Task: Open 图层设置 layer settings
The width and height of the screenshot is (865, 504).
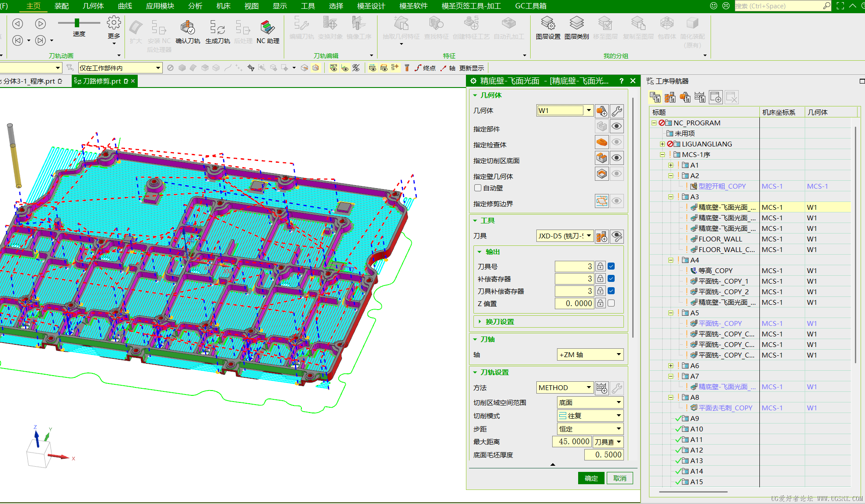Action: click(548, 23)
